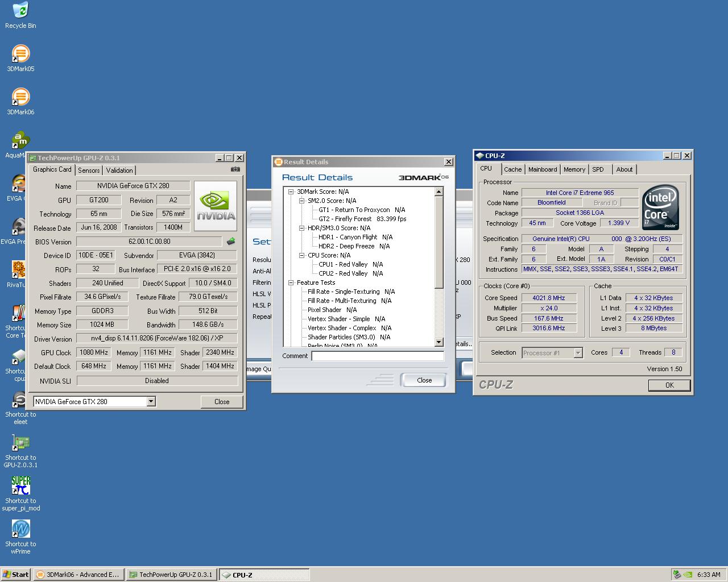This screenshot has width=728, height=582.
Task: Switch to the CPU-Z taskbar button
Action: tap(264, 575)
